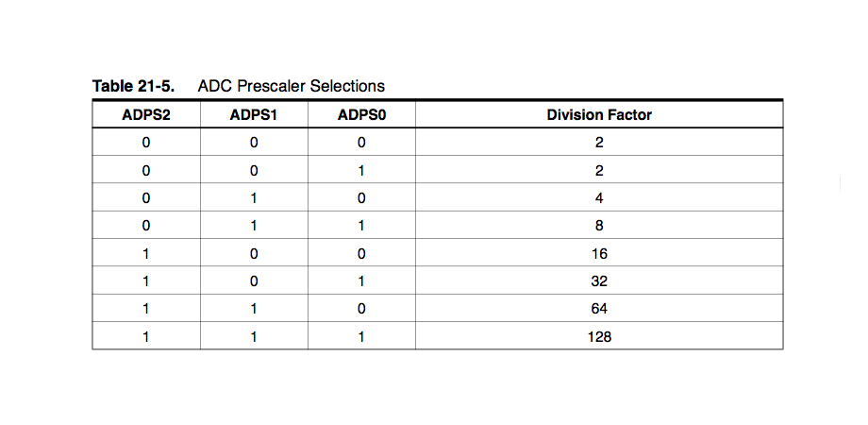The image size is (868, 425).
Task: Click ADPS2 value in the 128 row
Action: [145, 336]
